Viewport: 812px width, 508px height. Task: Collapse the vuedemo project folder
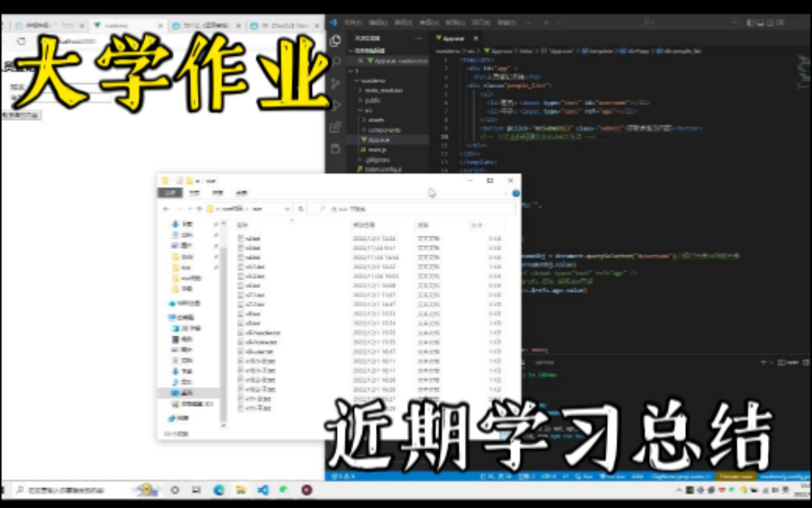click(x=374, y=80)
